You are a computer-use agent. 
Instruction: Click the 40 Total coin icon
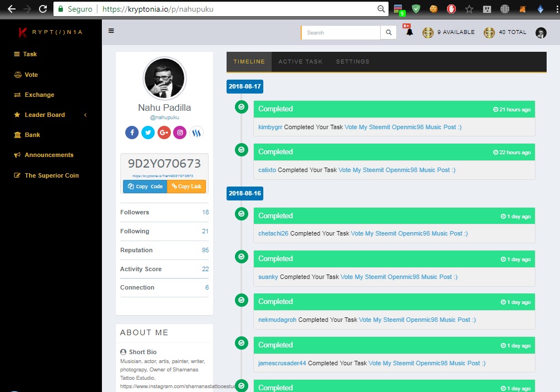coord(489,32)
